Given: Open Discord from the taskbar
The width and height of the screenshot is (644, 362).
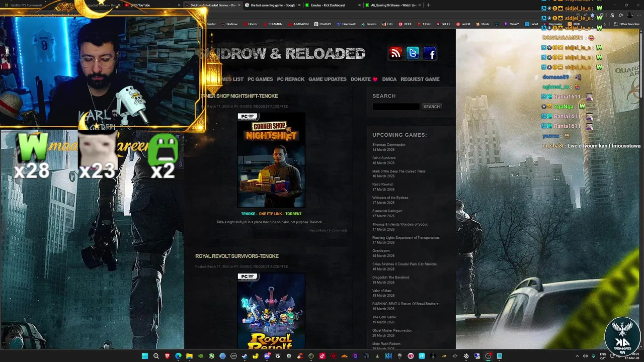Looking at the screenshot, I should (x=267, y=356).
